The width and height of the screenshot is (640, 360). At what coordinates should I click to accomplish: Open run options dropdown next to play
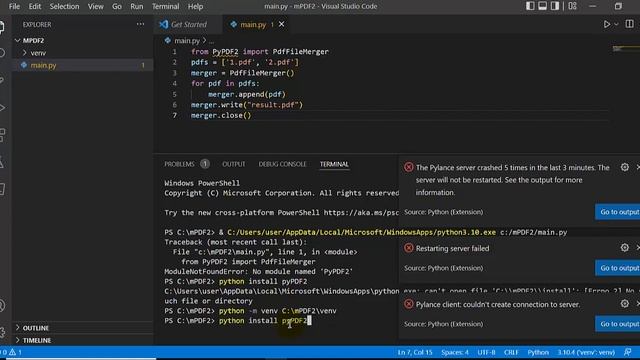point(616,24)
